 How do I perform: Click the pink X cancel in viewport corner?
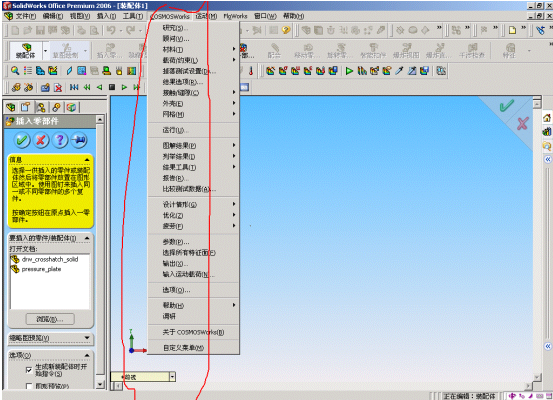[x=522, y=123]
